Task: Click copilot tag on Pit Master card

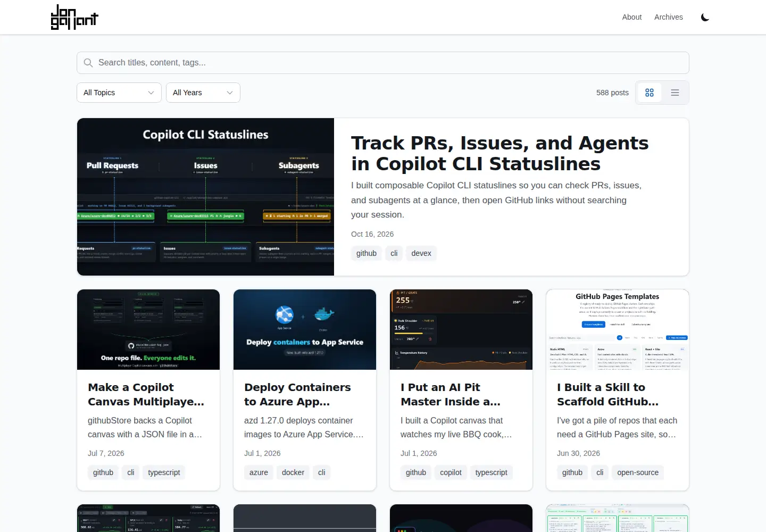Action: [451, 472]
